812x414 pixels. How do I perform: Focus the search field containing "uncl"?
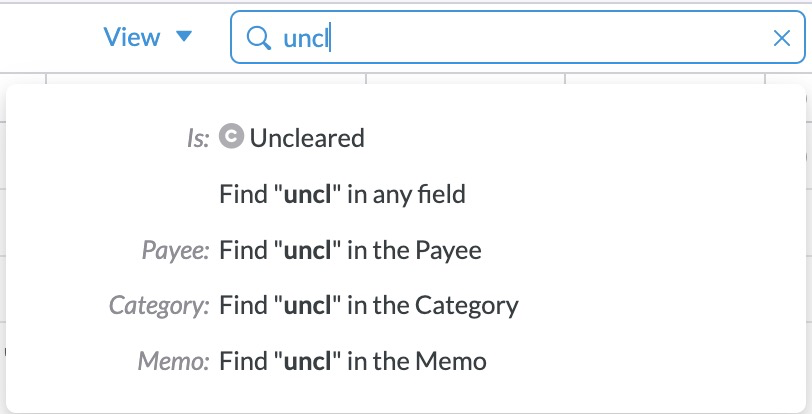pyautogui.click(x=520, y=38)
